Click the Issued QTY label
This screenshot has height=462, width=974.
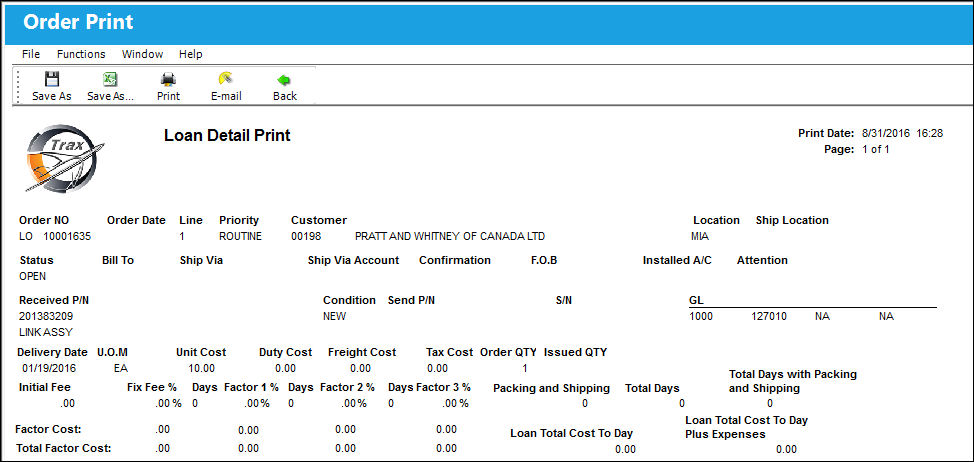[576, 352]
